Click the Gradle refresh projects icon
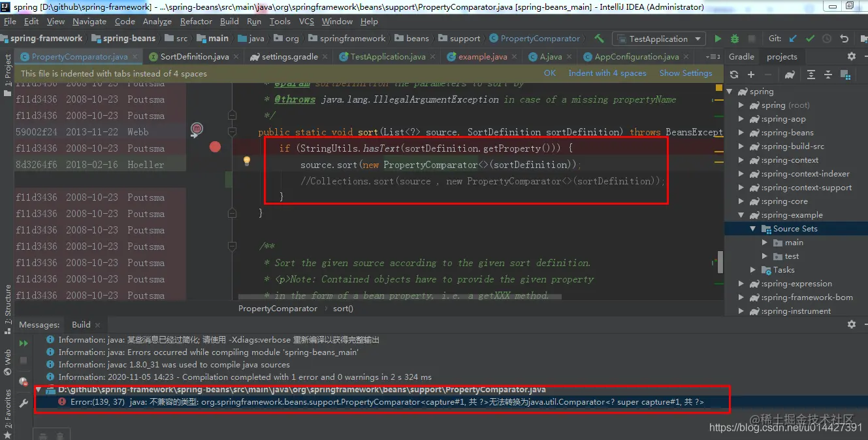 pos(734,75)
